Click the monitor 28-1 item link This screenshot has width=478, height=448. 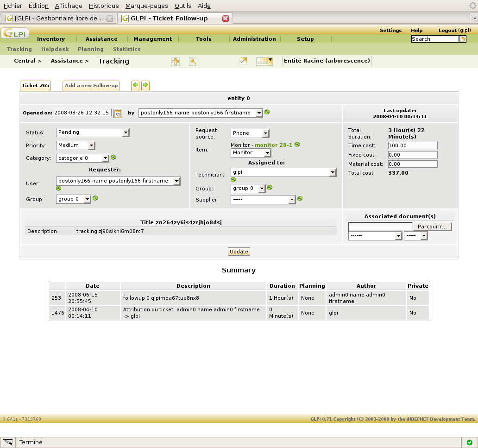tap(273, 145)
